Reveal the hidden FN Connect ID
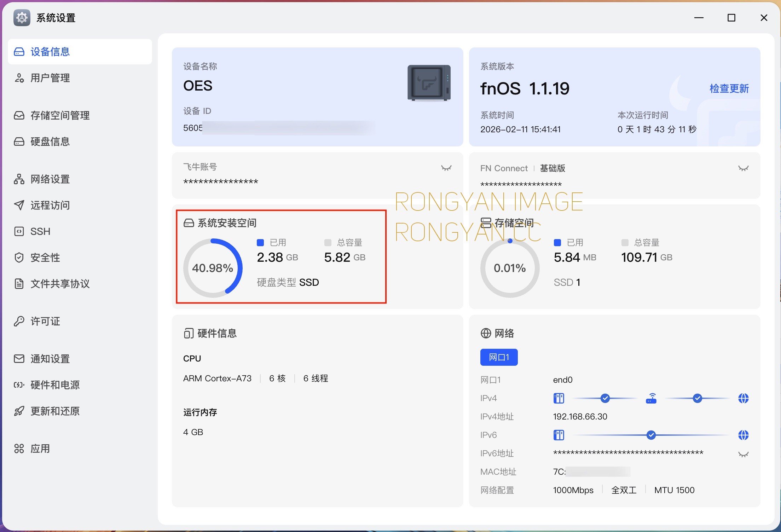 [744, 168]
